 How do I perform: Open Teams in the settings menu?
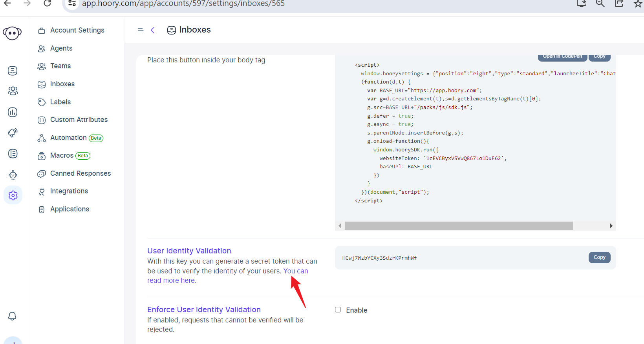pos(54,66)
